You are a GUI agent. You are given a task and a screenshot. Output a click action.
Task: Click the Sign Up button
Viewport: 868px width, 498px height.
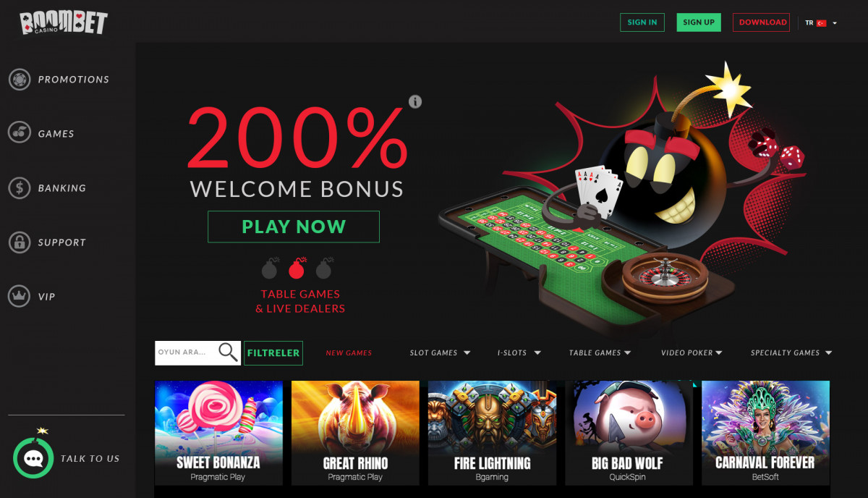click(x=699, y=22)
